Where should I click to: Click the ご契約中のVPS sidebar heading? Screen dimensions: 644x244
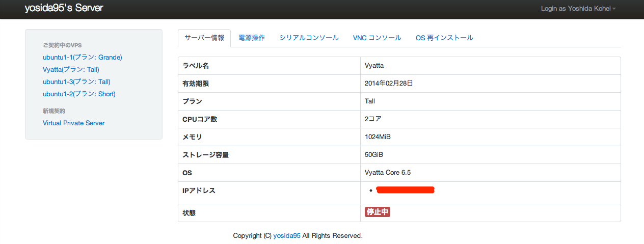62,45
